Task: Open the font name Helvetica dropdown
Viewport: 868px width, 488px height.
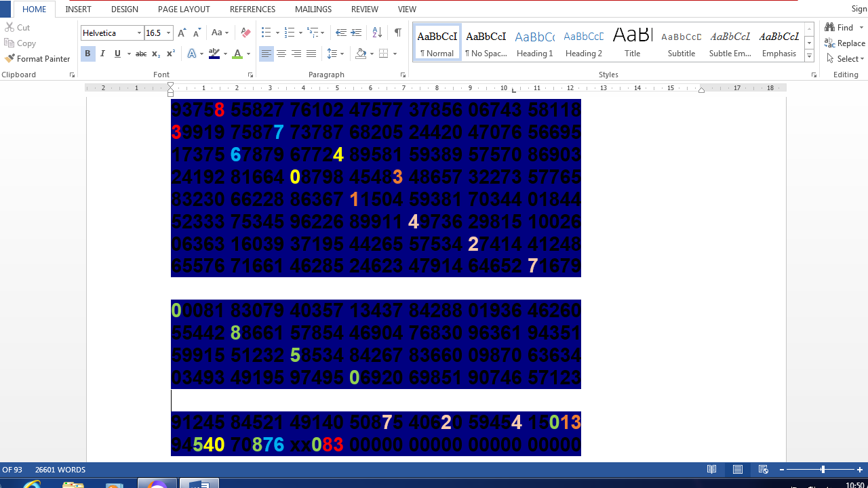Action: 139,33
